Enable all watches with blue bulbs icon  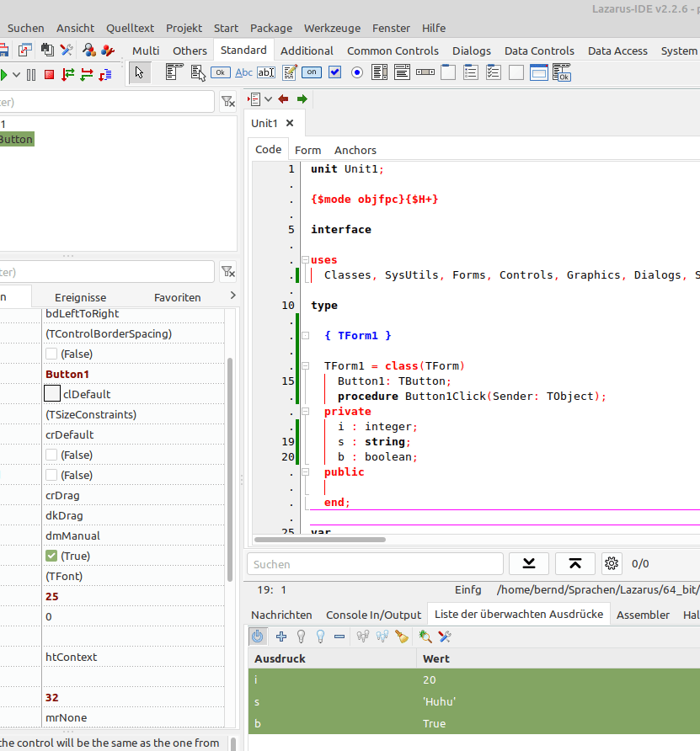point(382,636)
